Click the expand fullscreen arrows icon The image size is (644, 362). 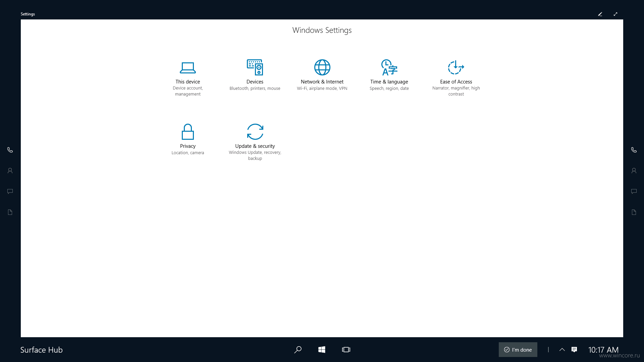point(615,14)
